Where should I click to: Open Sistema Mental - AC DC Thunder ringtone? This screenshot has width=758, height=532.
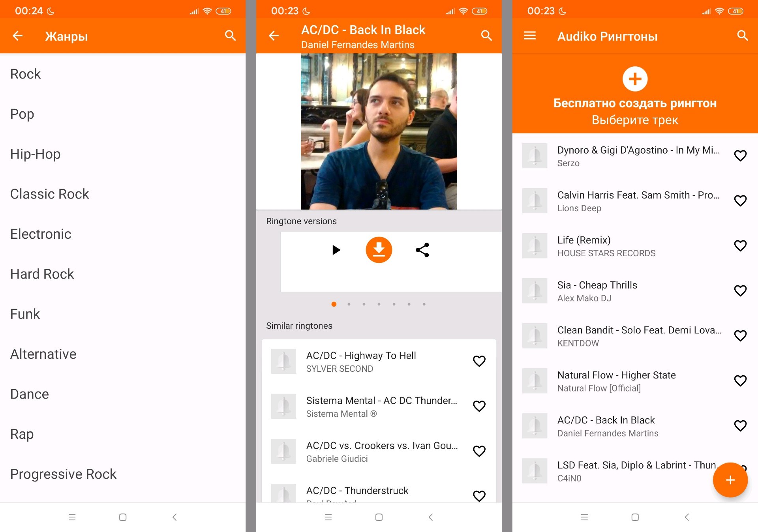click(379, 406)
